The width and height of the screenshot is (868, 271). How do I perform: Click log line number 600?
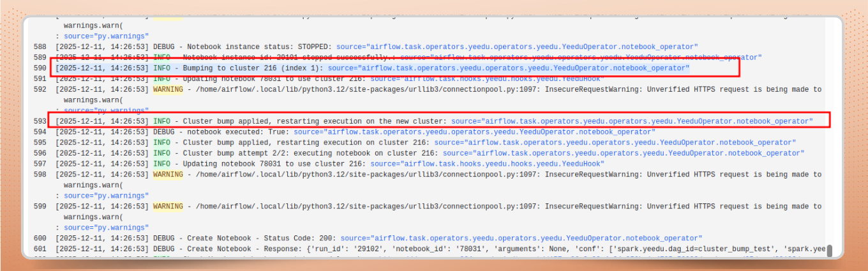pos(40,238)
